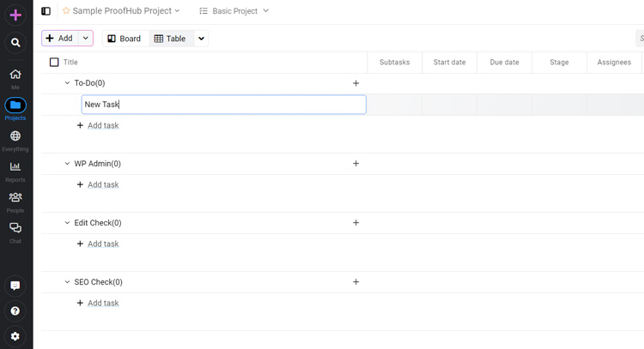
Task: Open the Basic Project dropdown
Action: [x=234, y=11]
